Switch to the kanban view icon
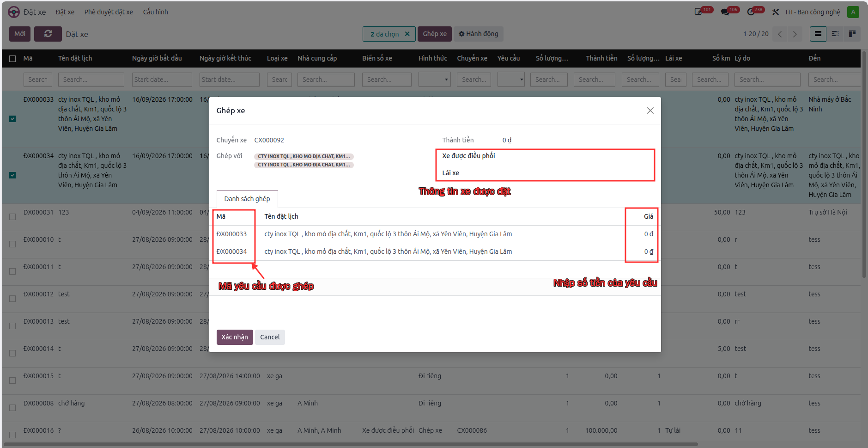Viewport: 868px width, 448px height. [852, 34]
